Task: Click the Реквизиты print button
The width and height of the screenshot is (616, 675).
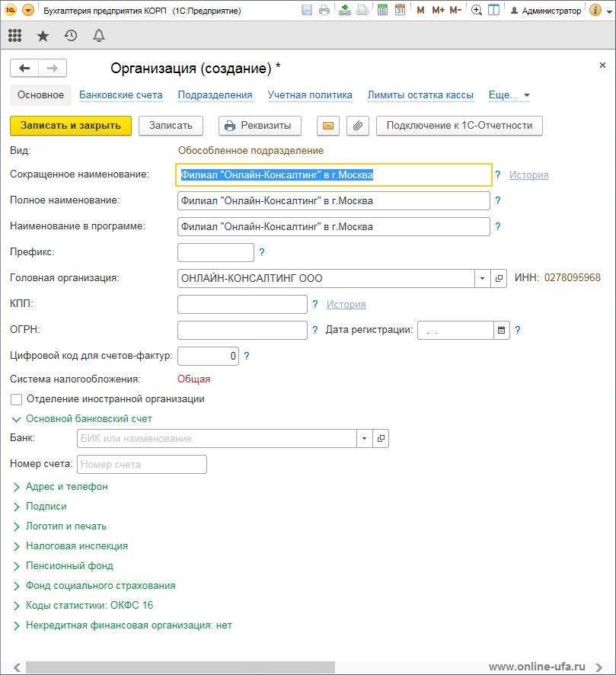Action: pos(260,126)
